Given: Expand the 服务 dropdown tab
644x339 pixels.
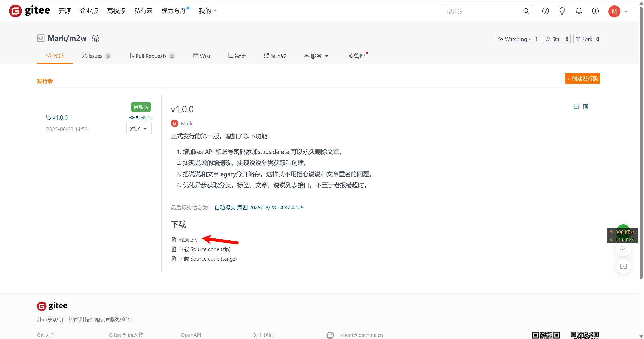Looking at the screenshot, I should tap(316, 56).
